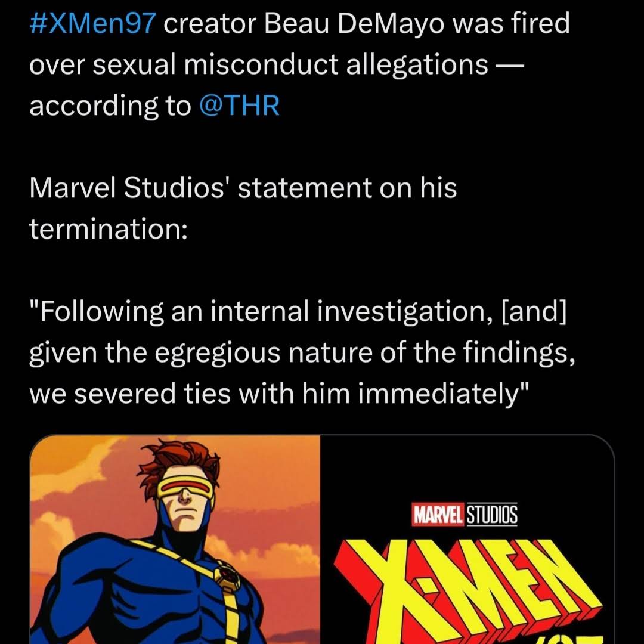Screen dimensions: 644x644
Task: Click the line 'Marvel Studios' statement on his'
Action: pyautogui.click(x=243, y=188)
